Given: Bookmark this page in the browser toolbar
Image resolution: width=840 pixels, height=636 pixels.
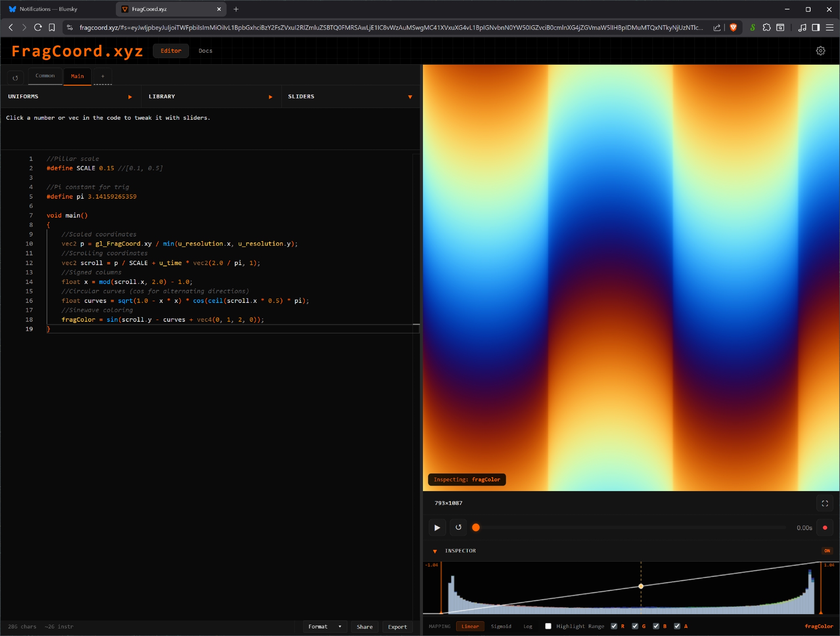Looking at the screenshot, I should (52, 27).
